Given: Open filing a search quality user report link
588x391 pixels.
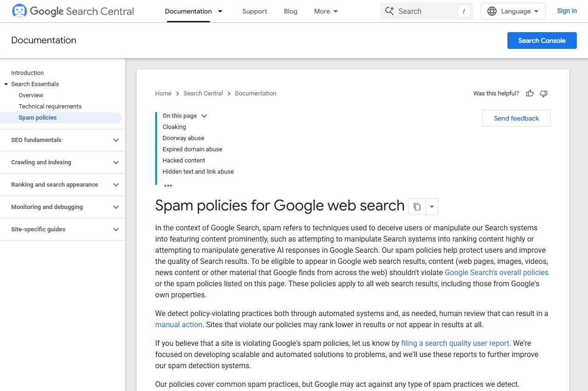Looking at the screenshot, I should click(455, 344).
